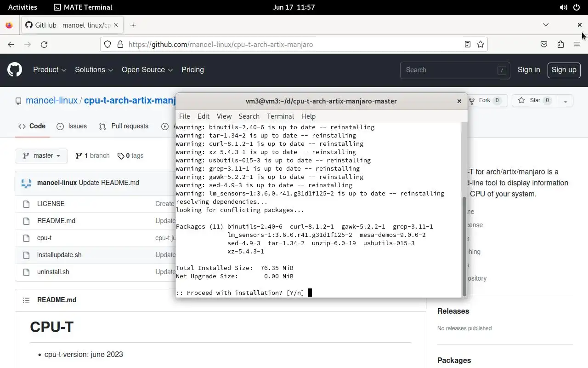
Task: Click the manoel-linux commit author link
Action: tap(57, 183)
